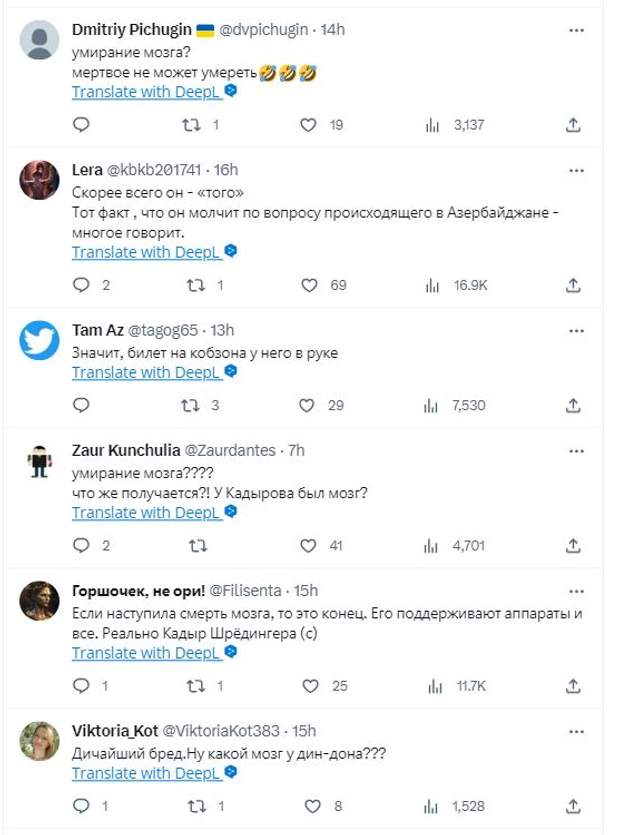The width and height of the screenshot is (620, 835).
Task: Translate Lera's tweet with DeepL
Action: [146, 251]
